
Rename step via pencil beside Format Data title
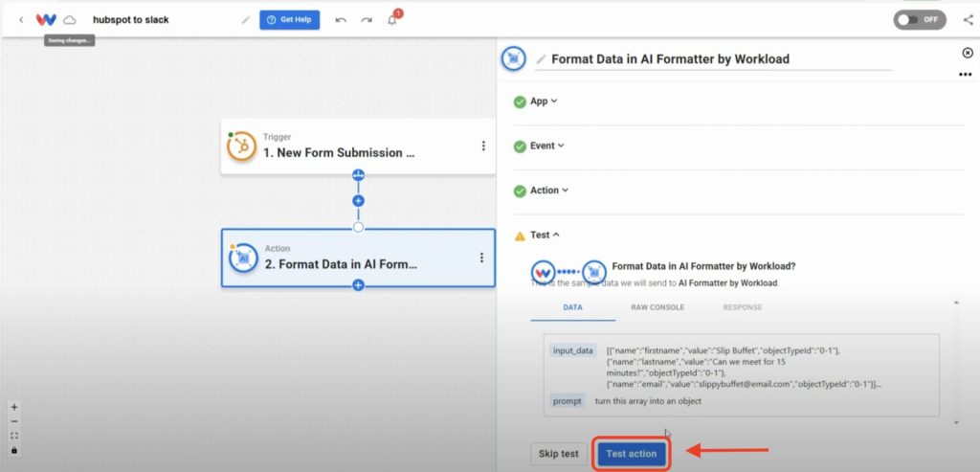tap(542, 59)
